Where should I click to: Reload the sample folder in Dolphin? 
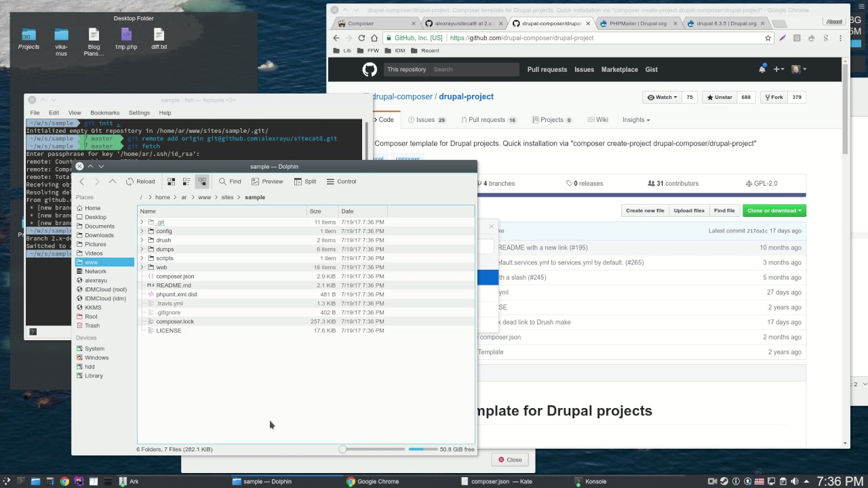pos(140,182)
